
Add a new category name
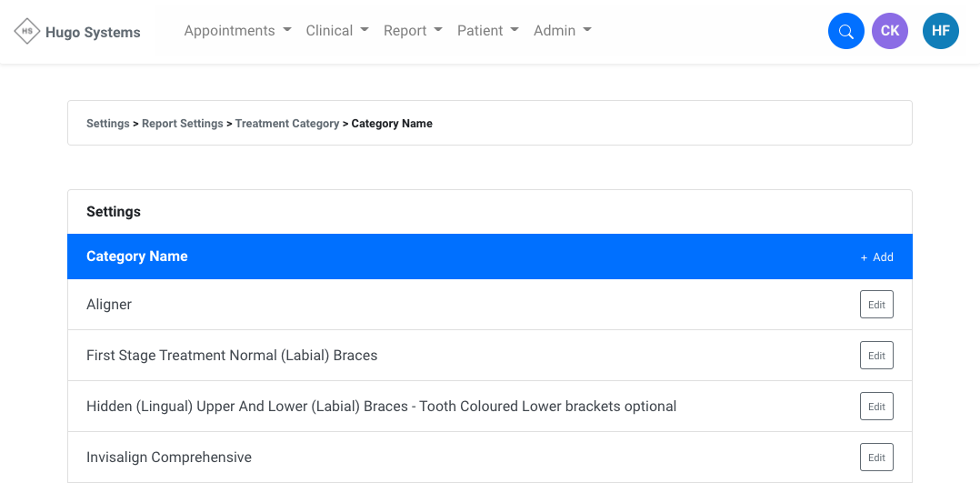click(x=877, y=257)
